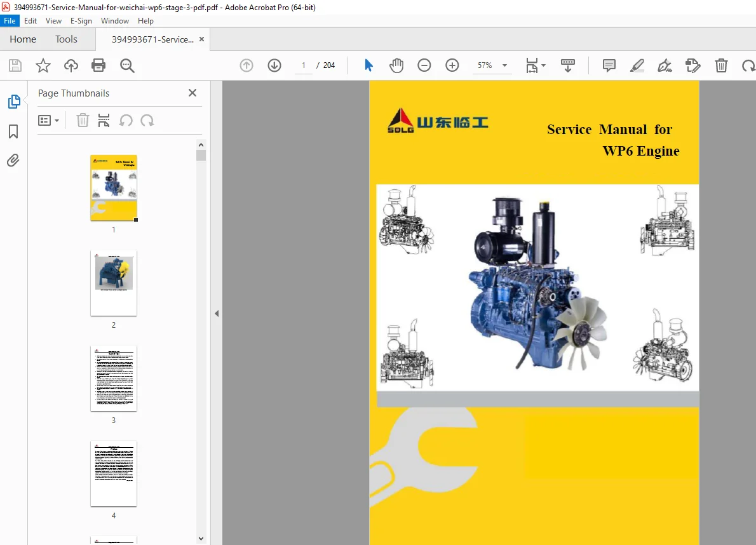
Task: Open Page Thumbnails sidebar icon
Action: point(14,102)
